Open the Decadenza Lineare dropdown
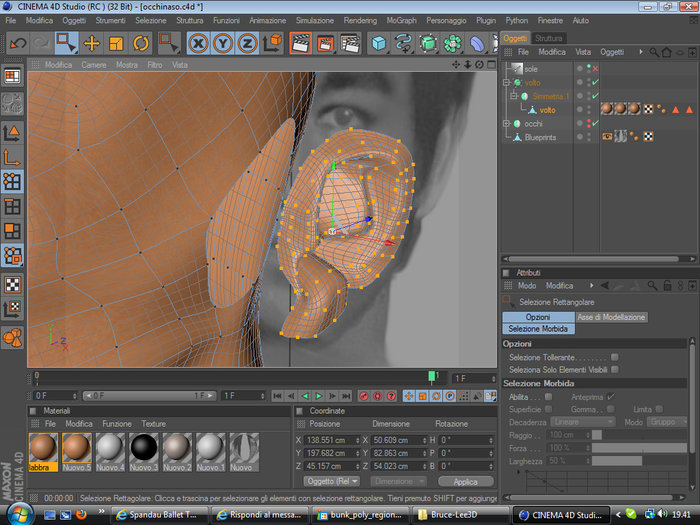Screen dimensions: 700x525 coord(583,422)
